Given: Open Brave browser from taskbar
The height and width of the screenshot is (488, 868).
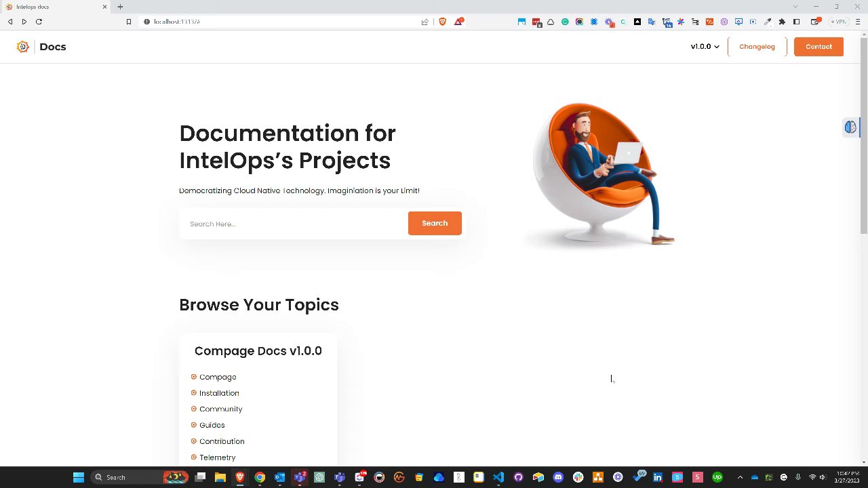Looking at the screenshot, I should pos(239,477).
